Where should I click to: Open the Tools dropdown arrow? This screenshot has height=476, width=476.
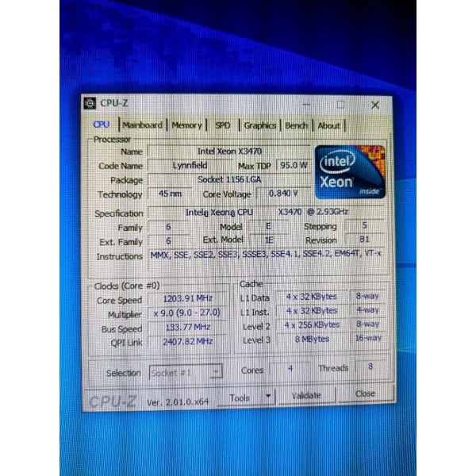pos(269,396)
